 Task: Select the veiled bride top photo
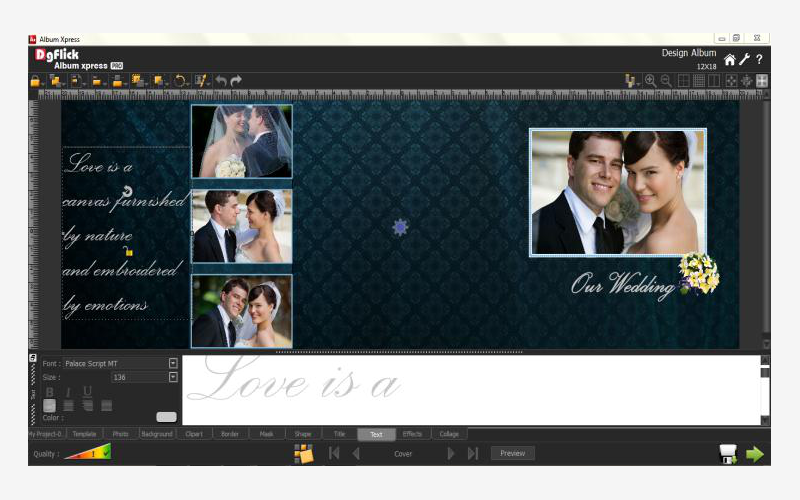(x=242, y=141)
